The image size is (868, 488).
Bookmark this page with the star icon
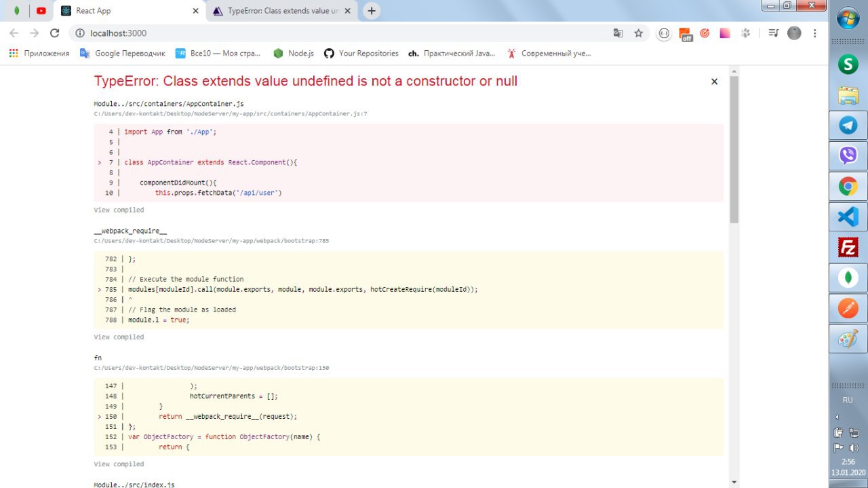click(x=638, y=33)
